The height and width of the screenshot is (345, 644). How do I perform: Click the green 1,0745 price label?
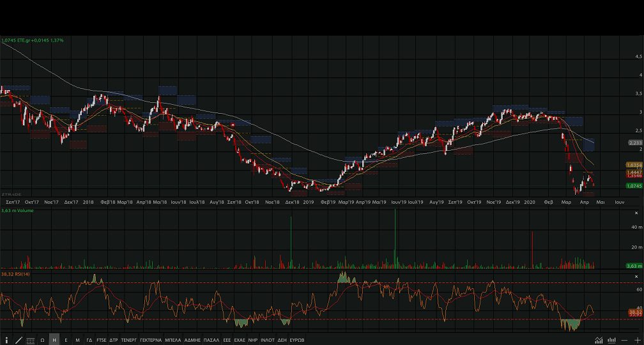coord(634,186)
